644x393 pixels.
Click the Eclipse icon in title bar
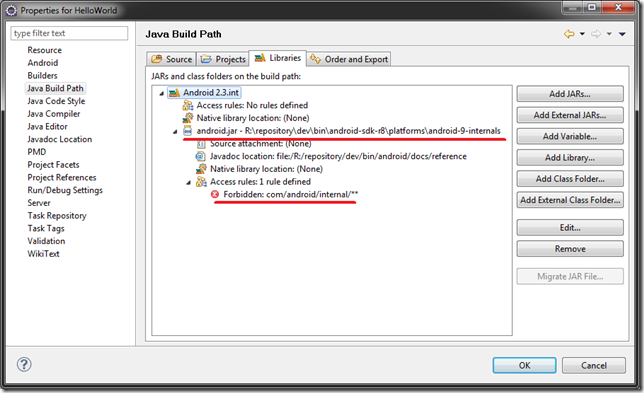point(12,10)
